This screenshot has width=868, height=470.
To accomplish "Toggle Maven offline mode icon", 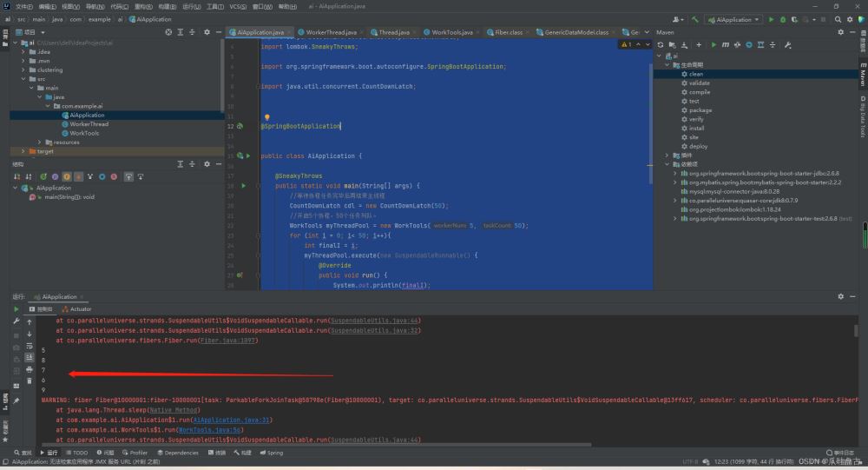I will (x=737, y=45).
